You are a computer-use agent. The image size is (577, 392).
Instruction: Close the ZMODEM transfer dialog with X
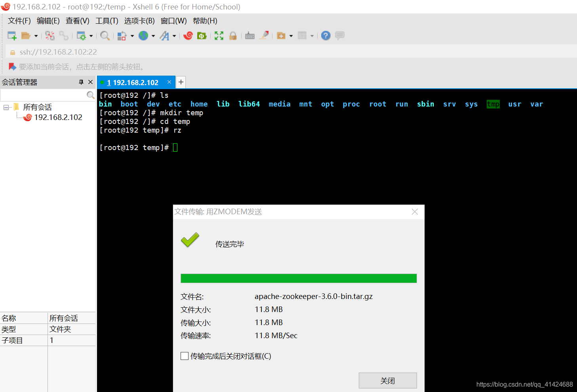415,212
